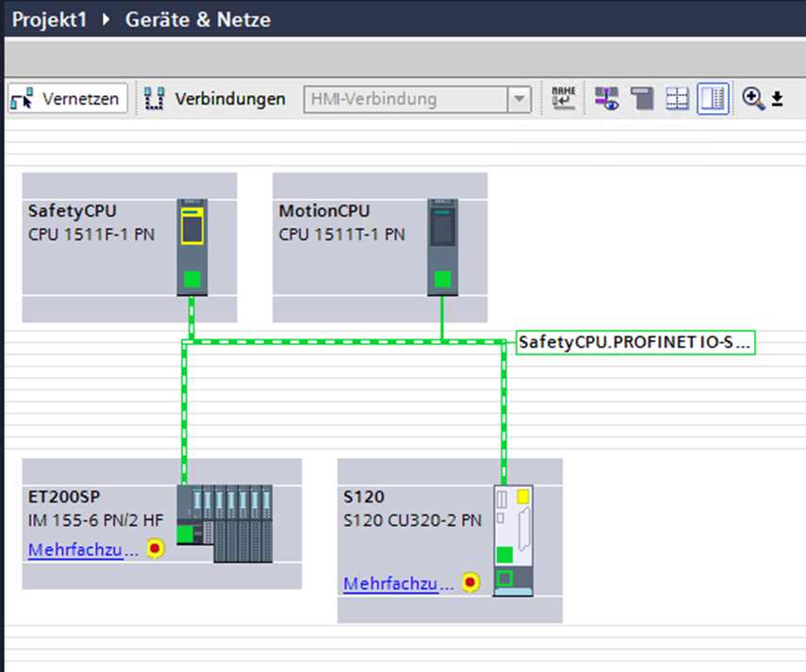Open the zoom options dropdown arrow
The image size is (806, 672).
777,99
